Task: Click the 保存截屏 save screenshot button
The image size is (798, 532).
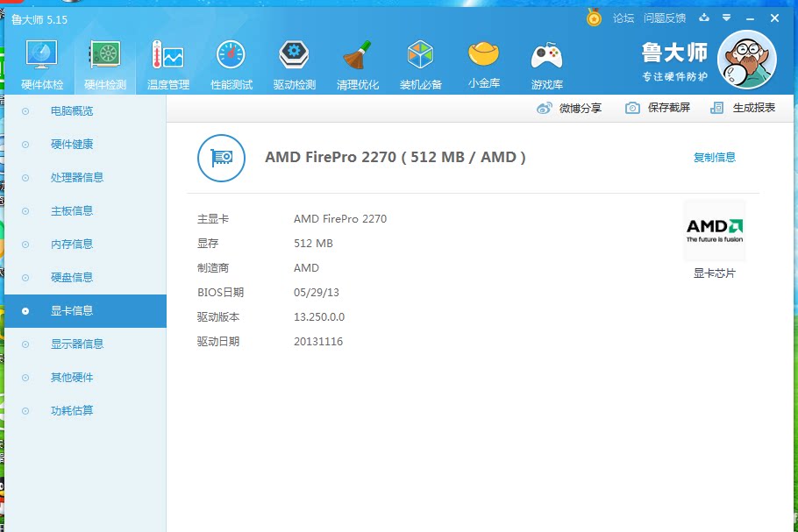Action: [658, 108]
